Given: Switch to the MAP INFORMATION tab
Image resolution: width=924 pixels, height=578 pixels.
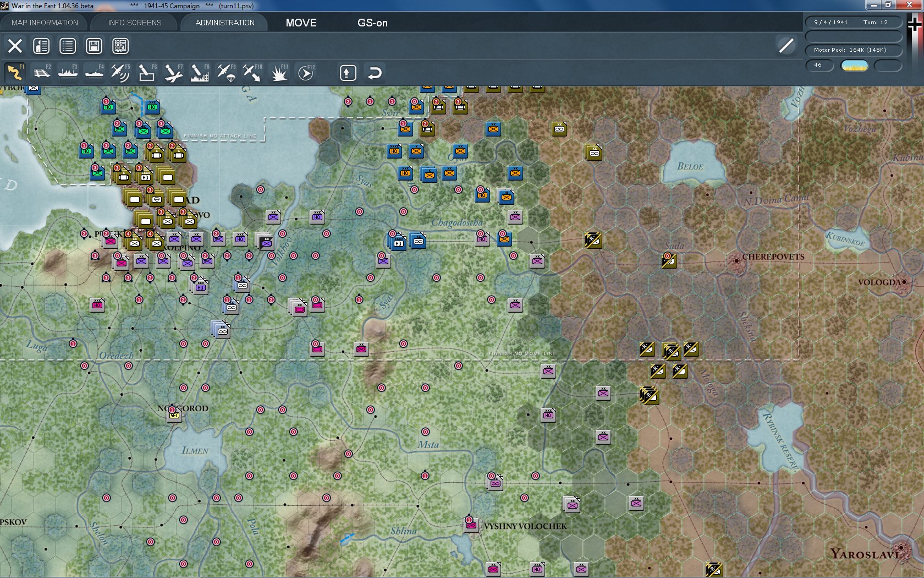Looking at the screenshot, I should [x=45, y=23].
